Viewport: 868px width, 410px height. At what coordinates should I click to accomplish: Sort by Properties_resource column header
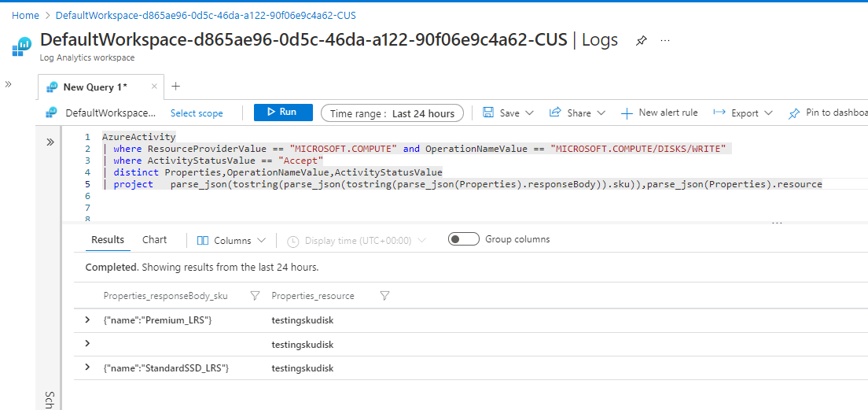tap(313, 296)
